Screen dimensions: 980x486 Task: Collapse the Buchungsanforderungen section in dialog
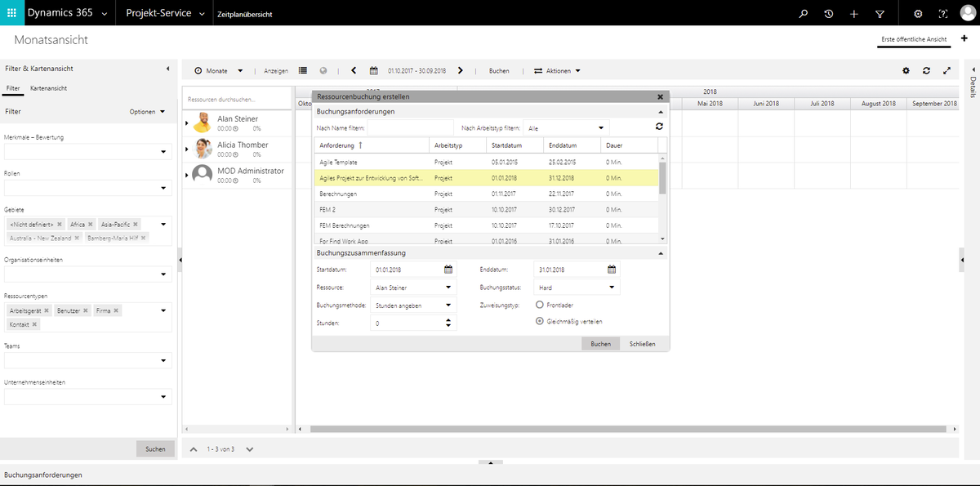pos(660,111)
